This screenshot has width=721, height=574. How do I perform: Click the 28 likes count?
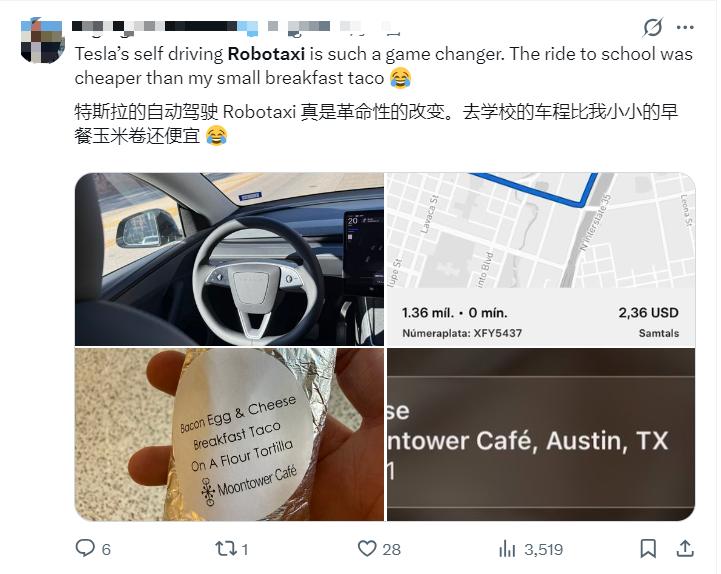click(x=391, y=549)
